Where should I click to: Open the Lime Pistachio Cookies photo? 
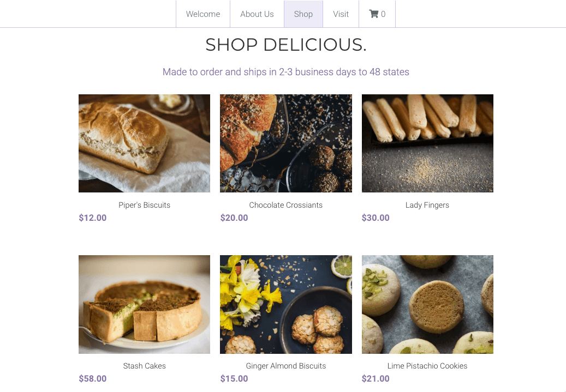(427, 304)
